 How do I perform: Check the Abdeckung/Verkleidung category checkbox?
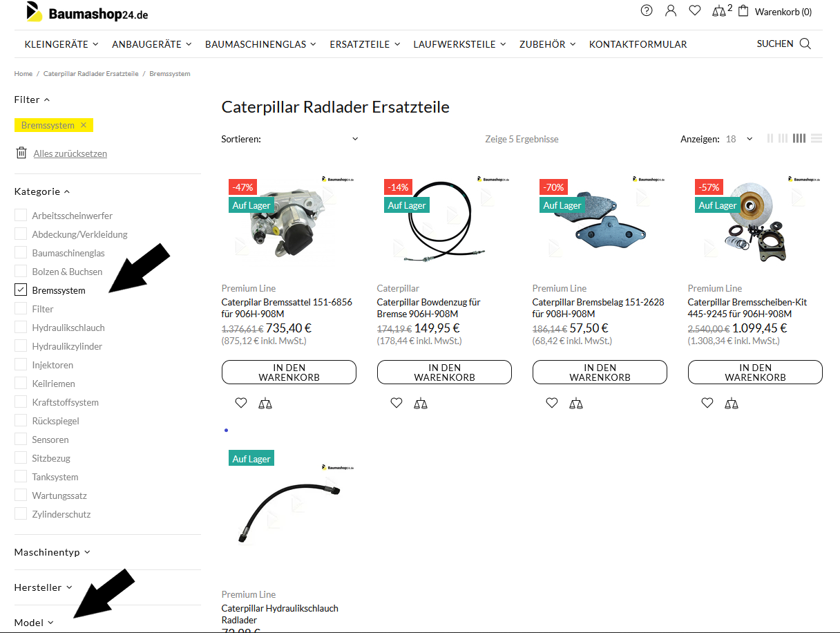coord(21,234)
